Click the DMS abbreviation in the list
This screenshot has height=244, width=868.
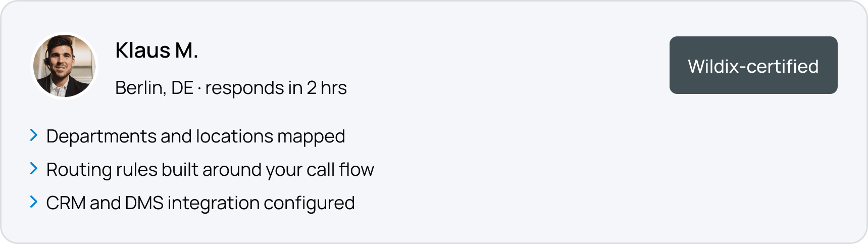coord(144,203)
